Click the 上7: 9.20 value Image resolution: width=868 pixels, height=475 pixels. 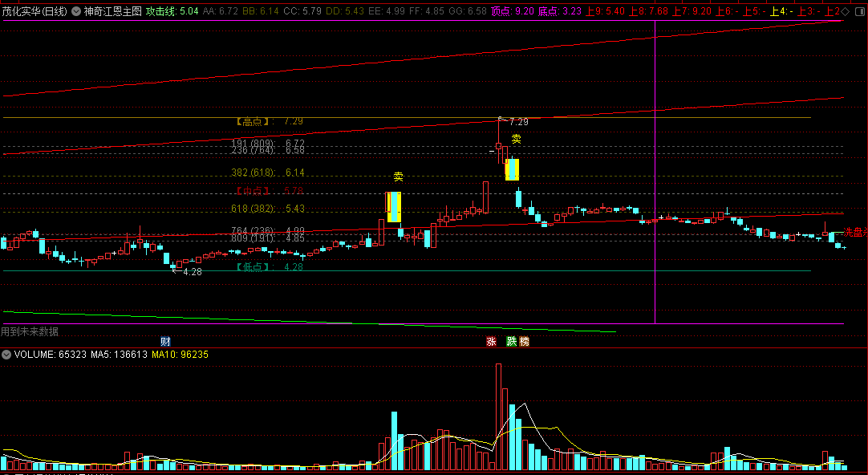coord(692,11)
